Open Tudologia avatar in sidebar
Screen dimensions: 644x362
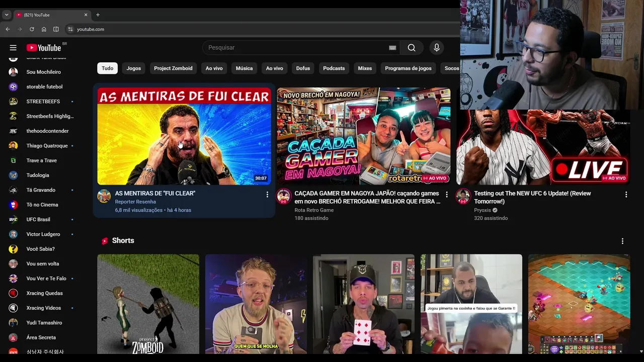pos(13,175)
